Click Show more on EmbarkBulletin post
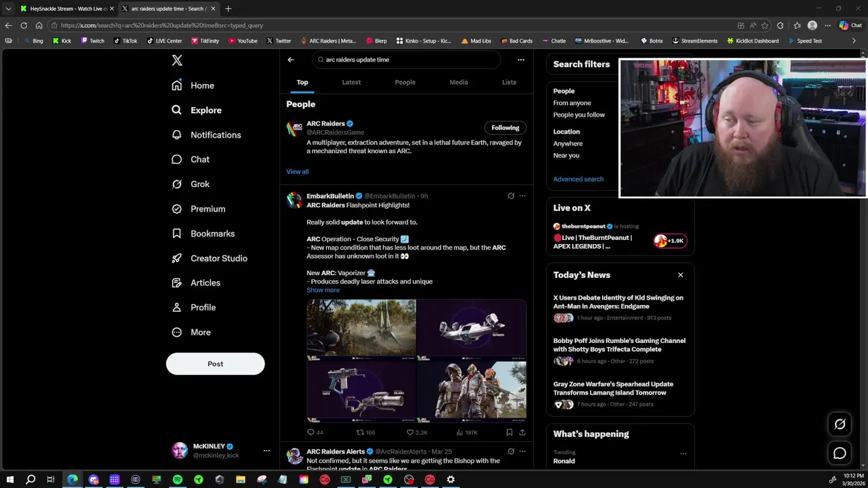Image resolution: width=868 pixels, height=488 pixels. [323, 290]
